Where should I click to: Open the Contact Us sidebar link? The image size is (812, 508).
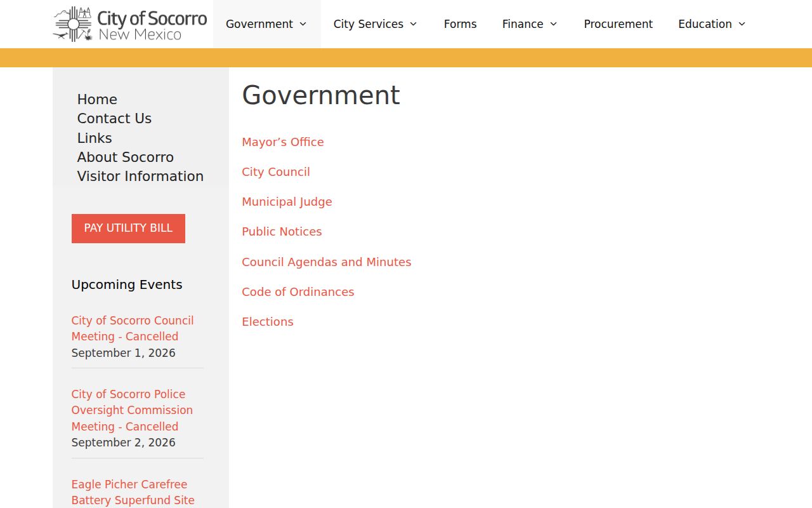click(114, 119)
